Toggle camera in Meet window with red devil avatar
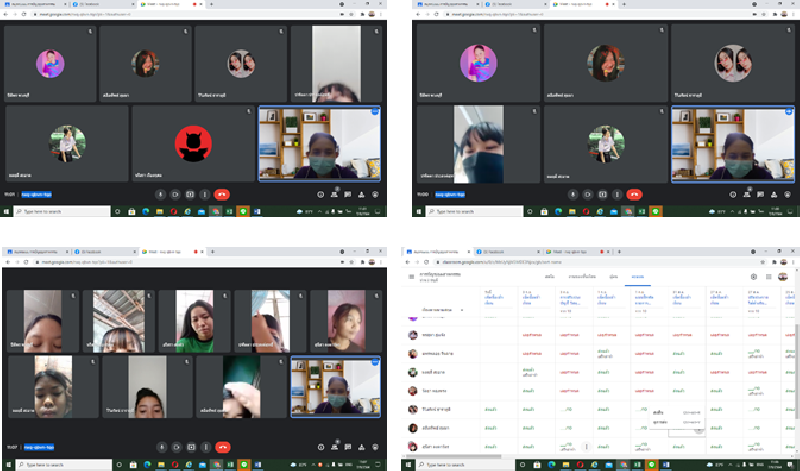The height and width of the screenshot is (471, 800). [174, 194]
